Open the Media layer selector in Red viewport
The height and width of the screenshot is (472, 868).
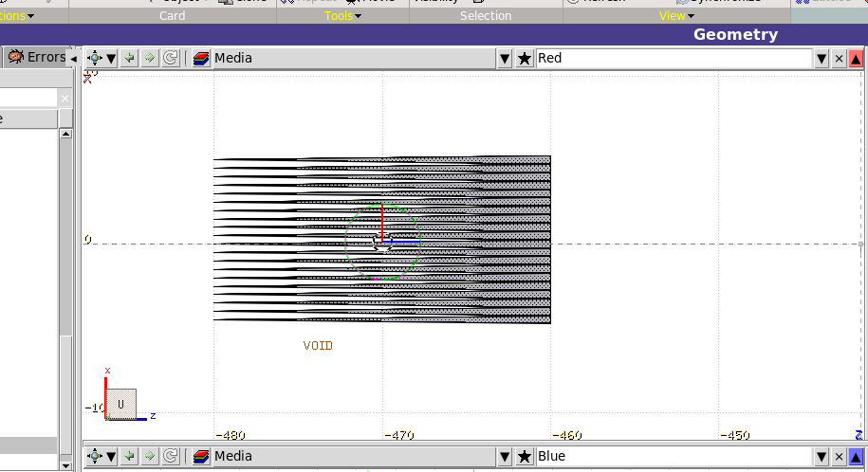tap(354, 58)
